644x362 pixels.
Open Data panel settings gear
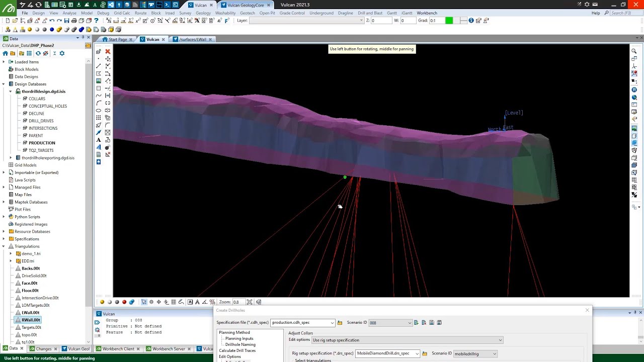click(62, 53)
